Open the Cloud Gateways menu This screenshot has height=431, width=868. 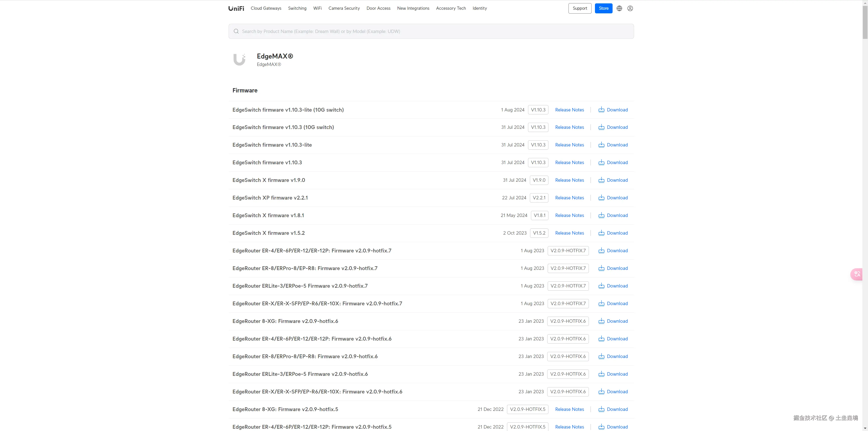266,8
